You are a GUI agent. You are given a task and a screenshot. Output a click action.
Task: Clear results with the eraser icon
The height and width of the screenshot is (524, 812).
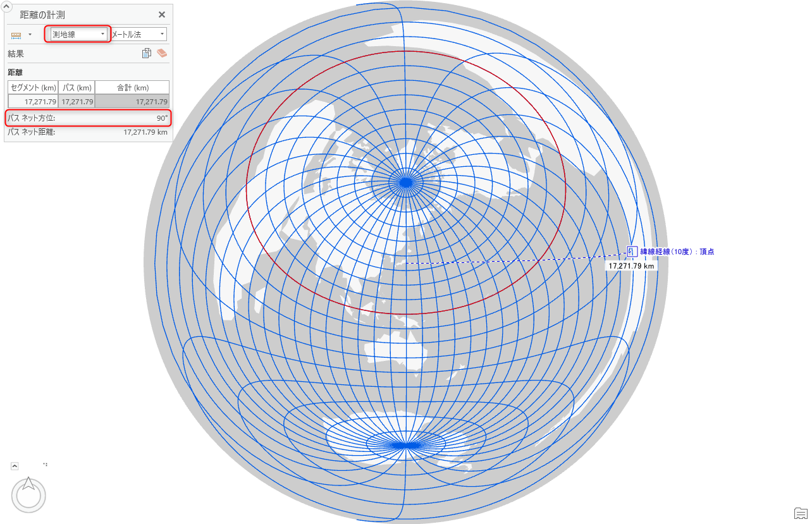click(162, 54)
